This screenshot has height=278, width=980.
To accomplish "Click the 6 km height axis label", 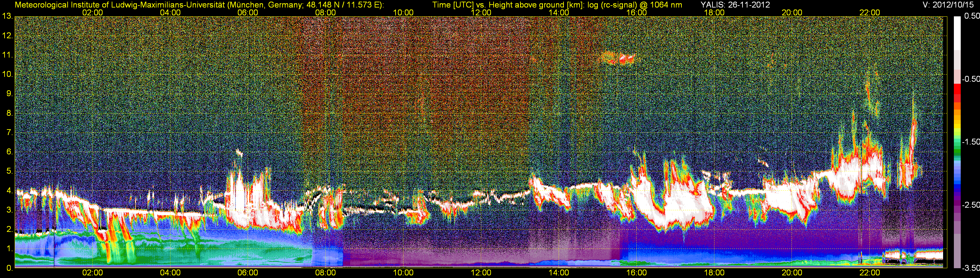I will pos(9,152).
